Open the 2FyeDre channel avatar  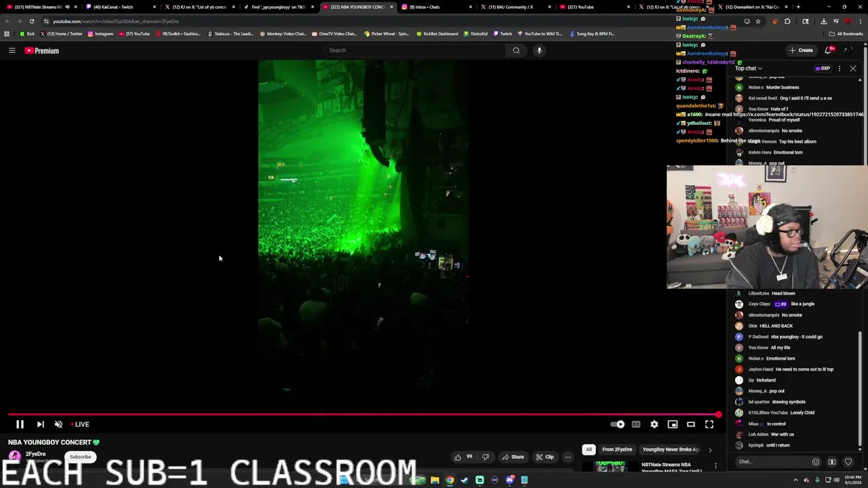coord(14,456)
